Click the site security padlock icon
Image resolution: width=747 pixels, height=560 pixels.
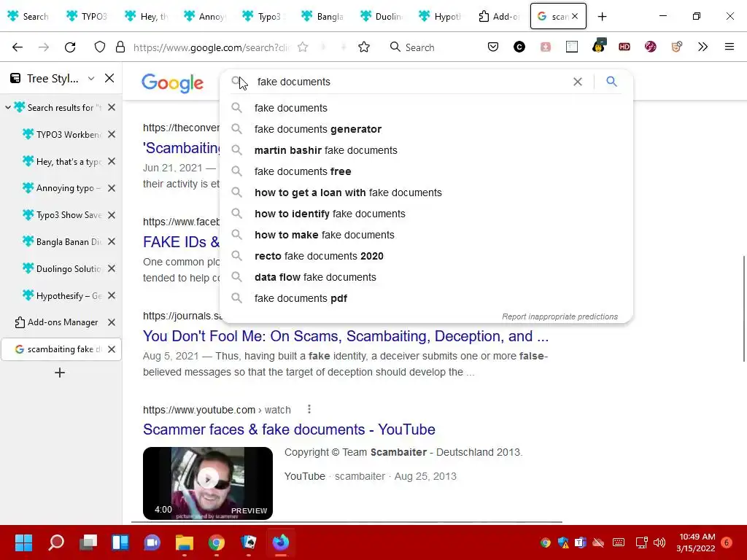[x=120, y=47]
